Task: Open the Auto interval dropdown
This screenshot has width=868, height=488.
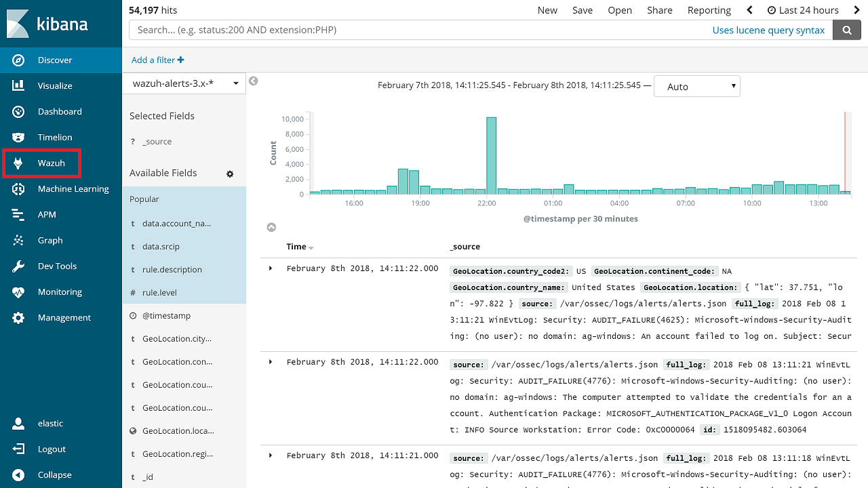Action: (x=697, y=86)
